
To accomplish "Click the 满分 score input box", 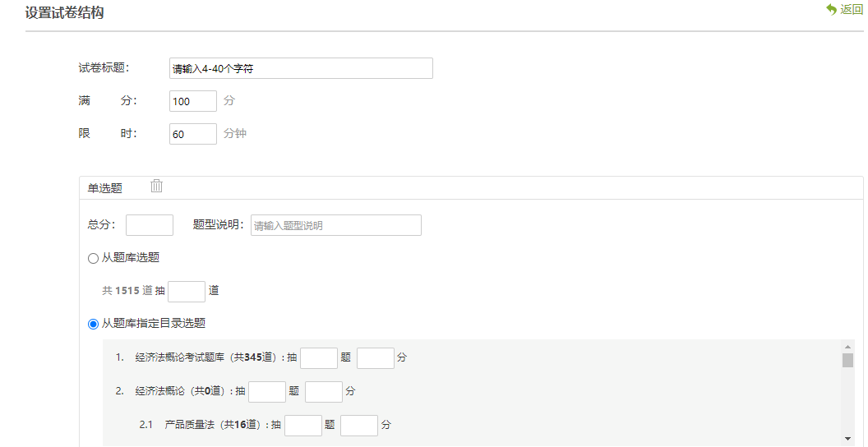I will click(x=193, y=101).
